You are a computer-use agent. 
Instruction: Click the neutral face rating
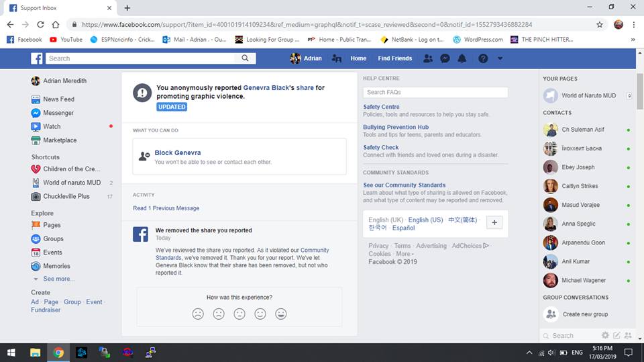tap(239, 314)
